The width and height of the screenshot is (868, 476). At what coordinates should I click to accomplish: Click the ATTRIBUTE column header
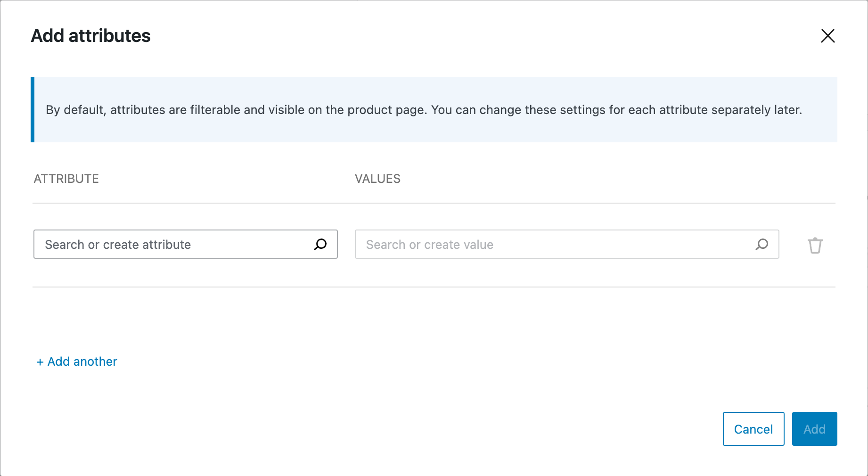pos(66,179)
